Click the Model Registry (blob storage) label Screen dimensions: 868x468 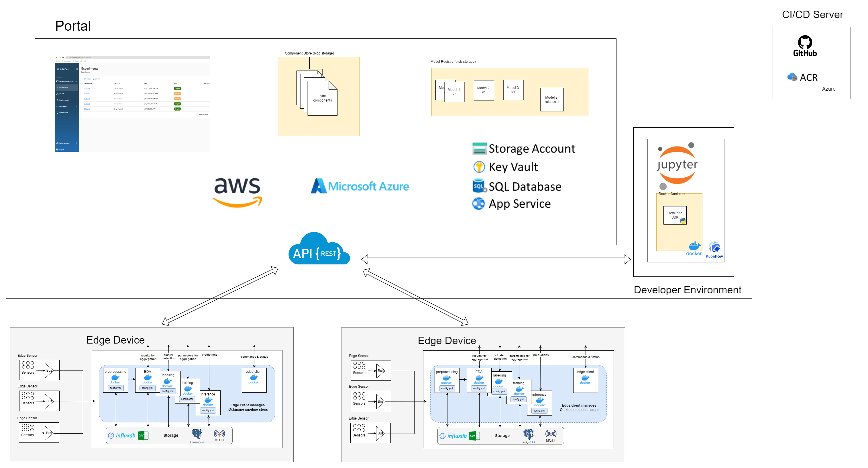pos(453,61)
